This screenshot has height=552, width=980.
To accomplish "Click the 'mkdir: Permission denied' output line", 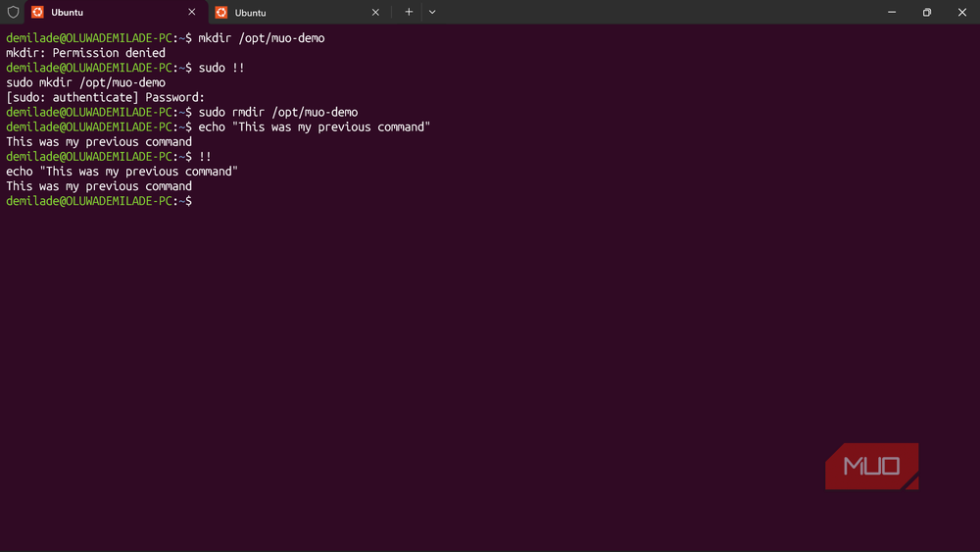I will pyautogui.click(x=85, y=53).
